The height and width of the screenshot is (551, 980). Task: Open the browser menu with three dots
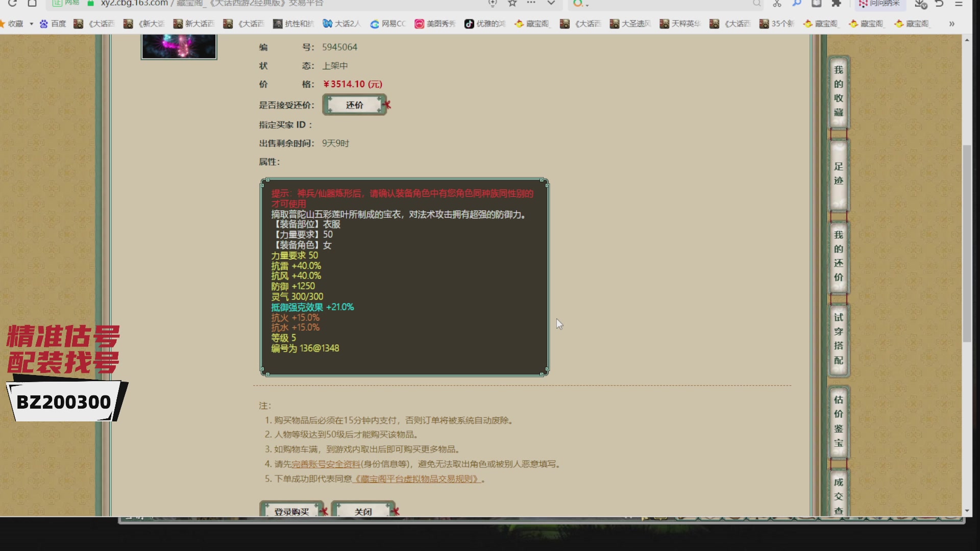coord(531,4)
